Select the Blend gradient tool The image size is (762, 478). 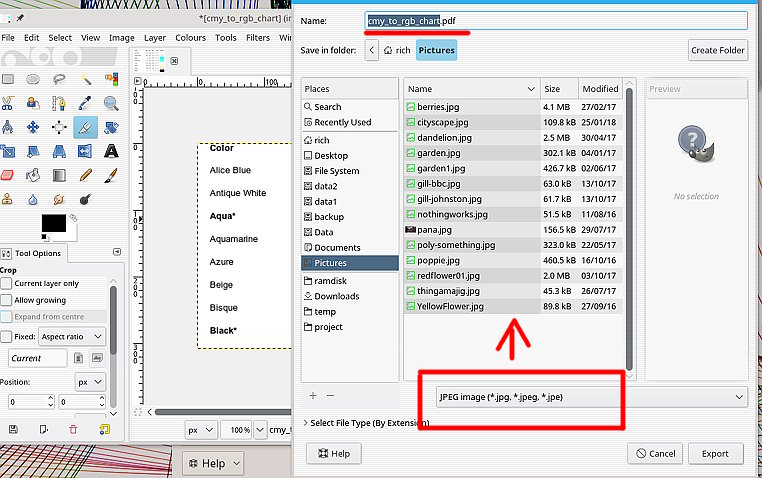point(59,175)
